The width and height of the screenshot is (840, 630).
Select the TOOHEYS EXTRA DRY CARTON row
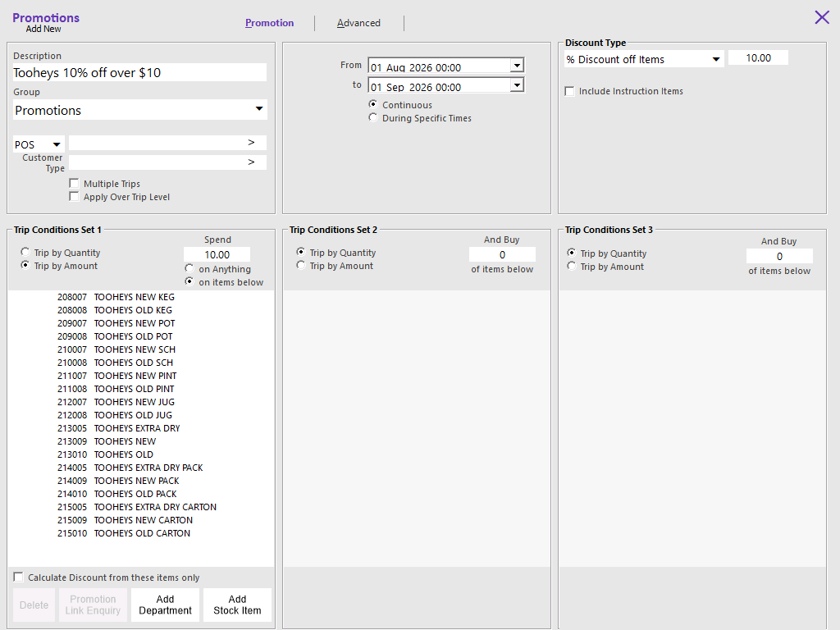pos(141,507)
